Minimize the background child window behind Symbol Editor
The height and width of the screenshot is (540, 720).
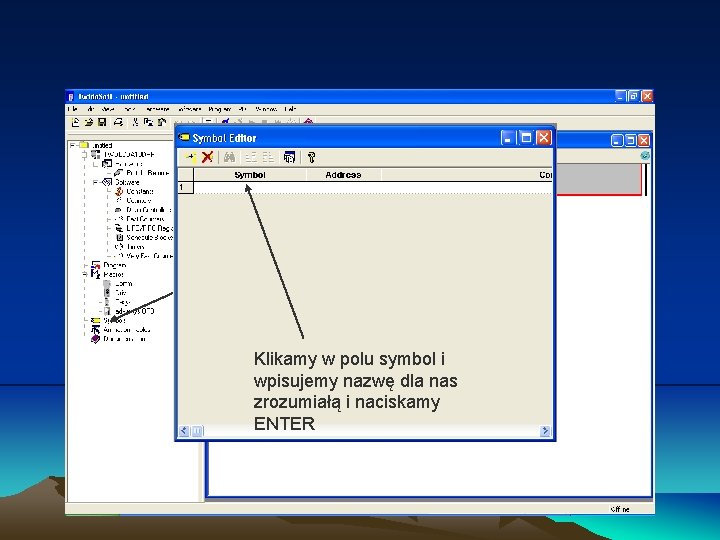tap(617, 141)
